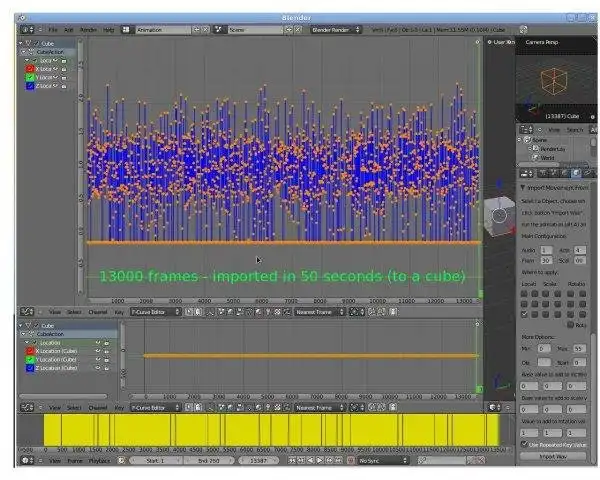Collapse the Cube tree in lower graph editor
The width and height of the screenshot is (600, 480).
(21, 326)
